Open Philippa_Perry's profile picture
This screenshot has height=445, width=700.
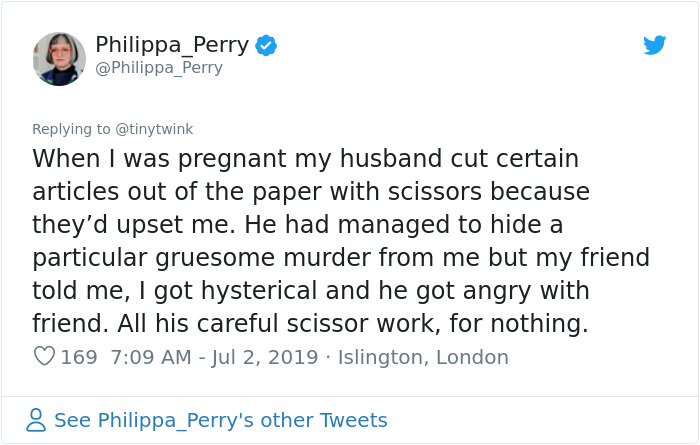pyautogui.click(x=59, y=58)
